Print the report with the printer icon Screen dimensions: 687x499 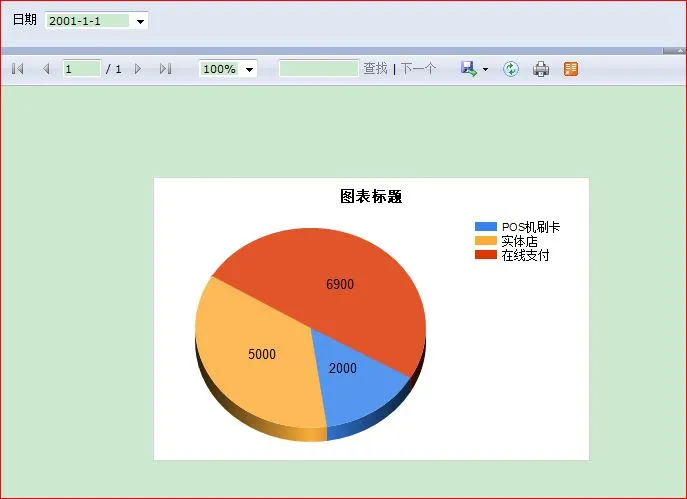click(x=541, y=69)
